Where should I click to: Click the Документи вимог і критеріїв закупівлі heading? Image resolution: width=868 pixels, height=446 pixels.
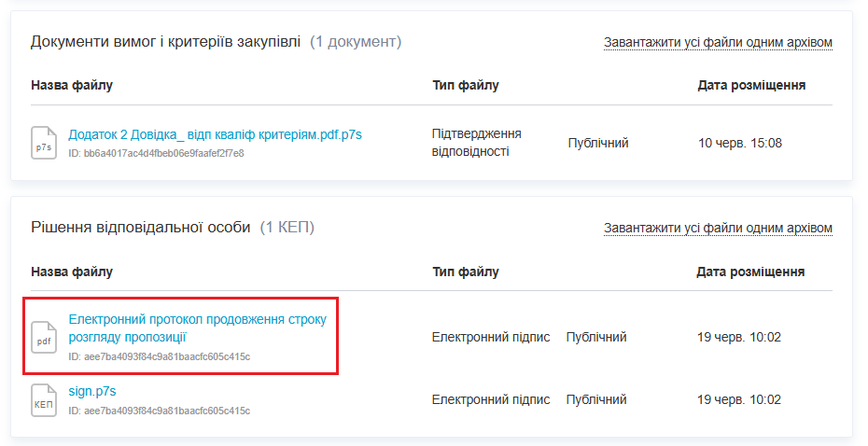(166, 42)
